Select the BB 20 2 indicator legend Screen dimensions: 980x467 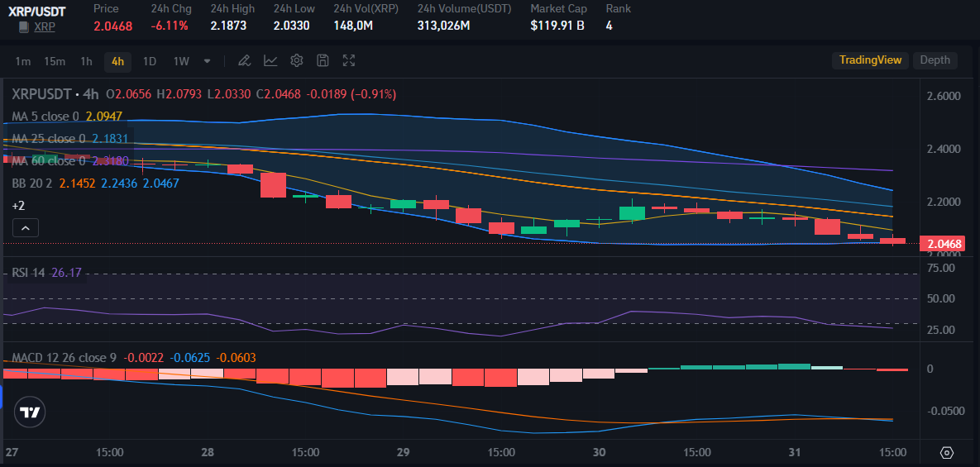(x=32, y=183)
